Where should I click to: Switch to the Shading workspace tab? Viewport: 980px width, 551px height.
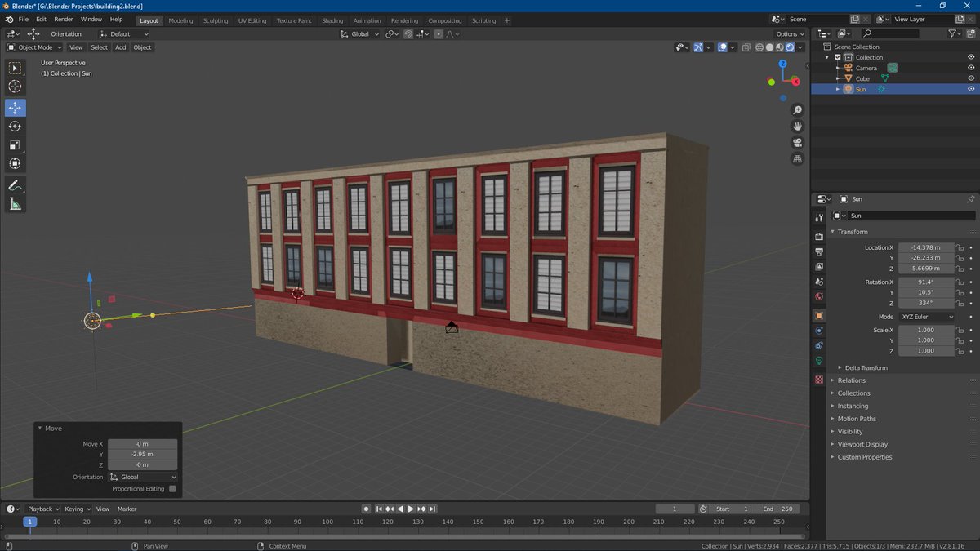point(332,20)
